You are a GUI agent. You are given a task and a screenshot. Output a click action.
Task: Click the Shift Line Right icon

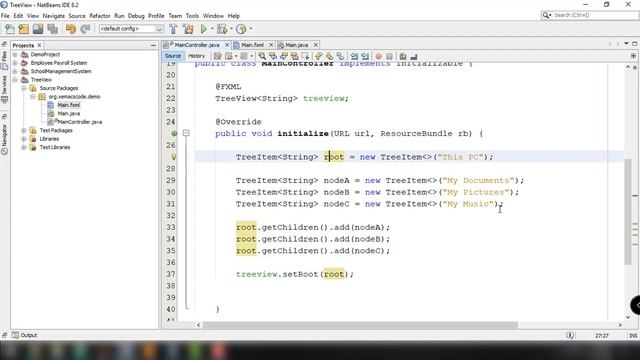[365, 56]
